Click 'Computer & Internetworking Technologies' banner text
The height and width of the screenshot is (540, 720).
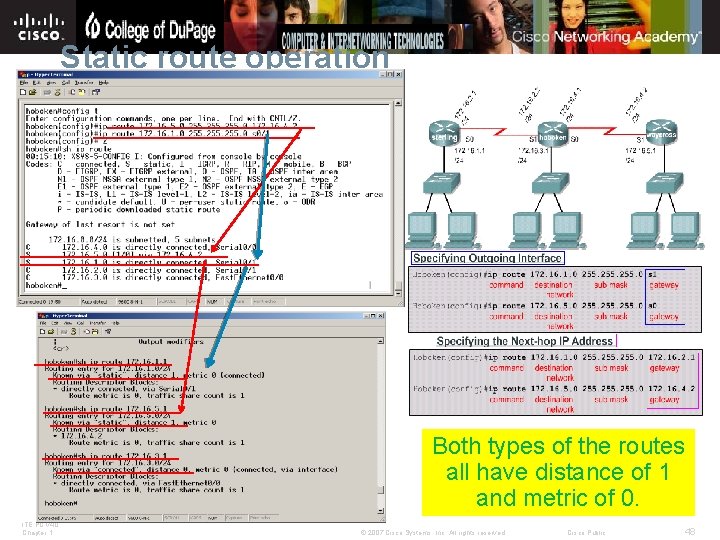tap(363, 40)
